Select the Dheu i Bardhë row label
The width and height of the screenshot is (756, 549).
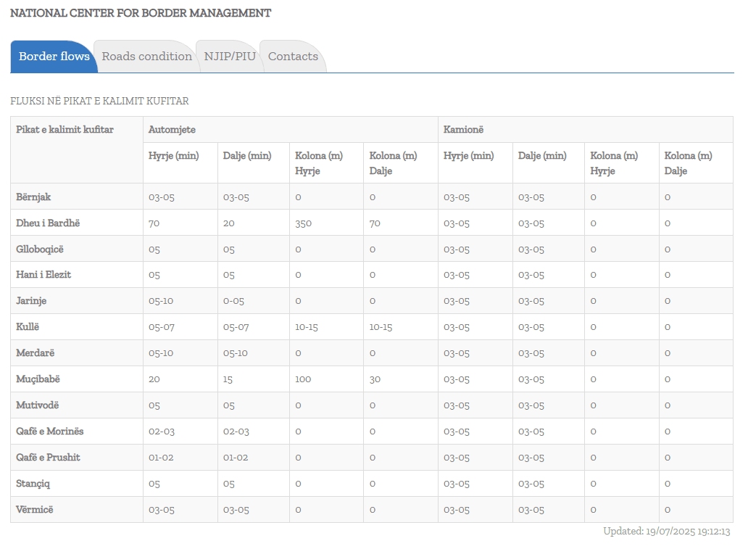point(48,223)
